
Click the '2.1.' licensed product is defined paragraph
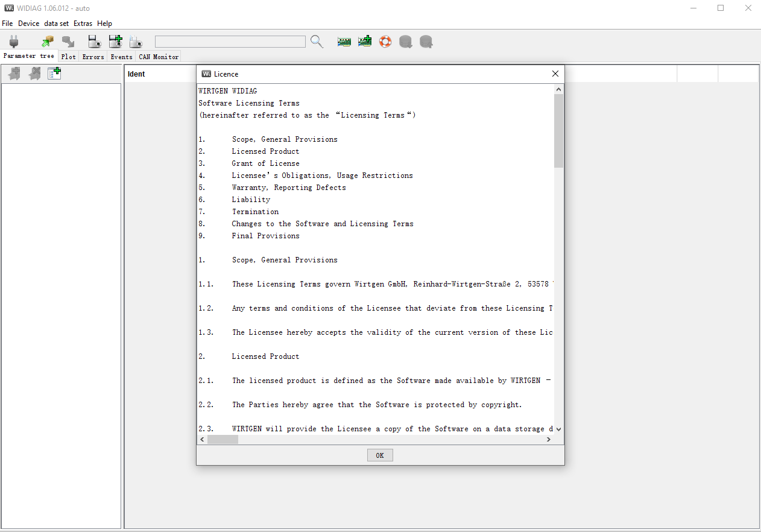point(376,381)
